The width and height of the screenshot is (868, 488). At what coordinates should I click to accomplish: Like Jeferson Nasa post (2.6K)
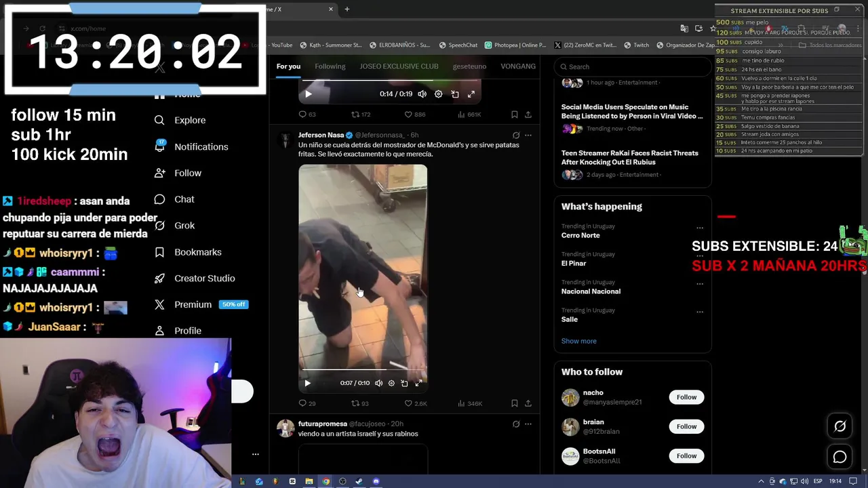tap(416, 403)
